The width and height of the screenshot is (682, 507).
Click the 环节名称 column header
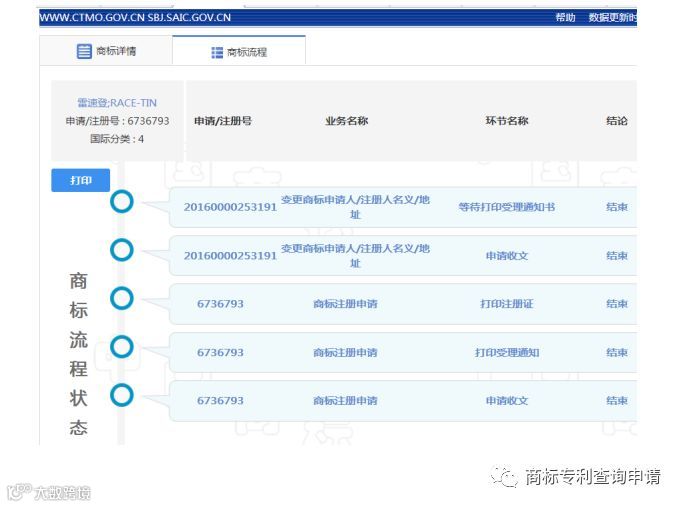click(x=507, y=121)
